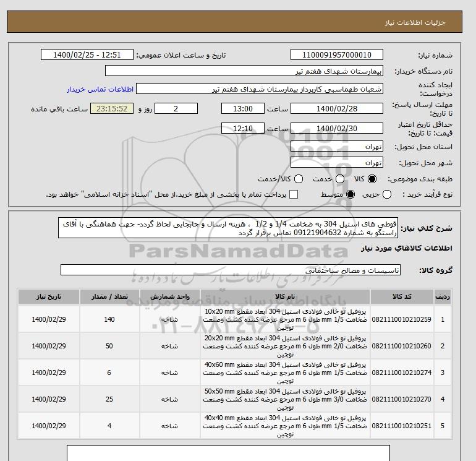476x461 pixels.
Task: Click the شاخه unit in row 2
Action: (169, 346)
